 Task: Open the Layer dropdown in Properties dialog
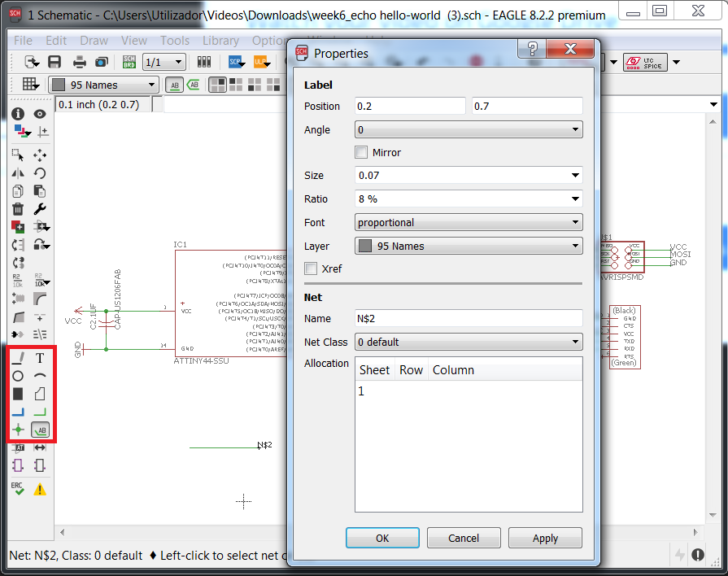(x=469, y=247)
